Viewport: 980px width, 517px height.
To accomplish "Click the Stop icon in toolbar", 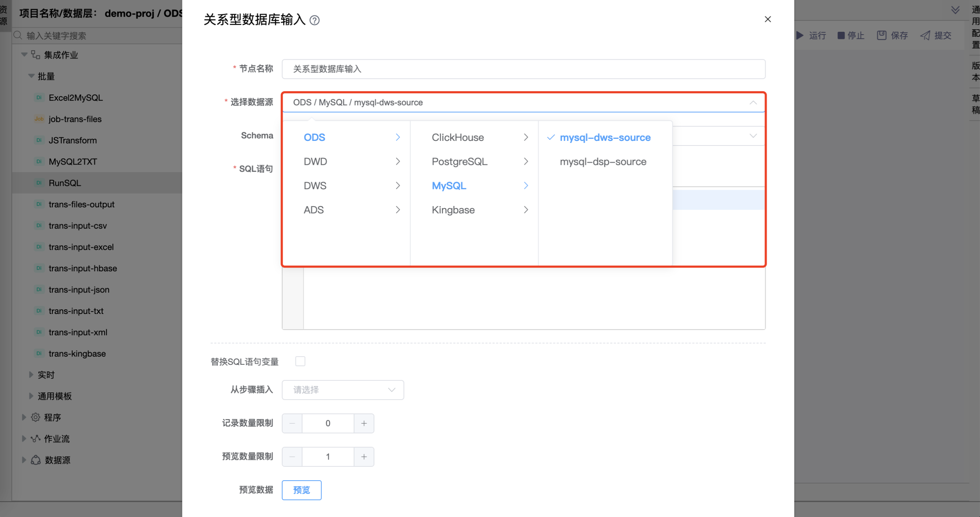I will (x=841, y=35).
